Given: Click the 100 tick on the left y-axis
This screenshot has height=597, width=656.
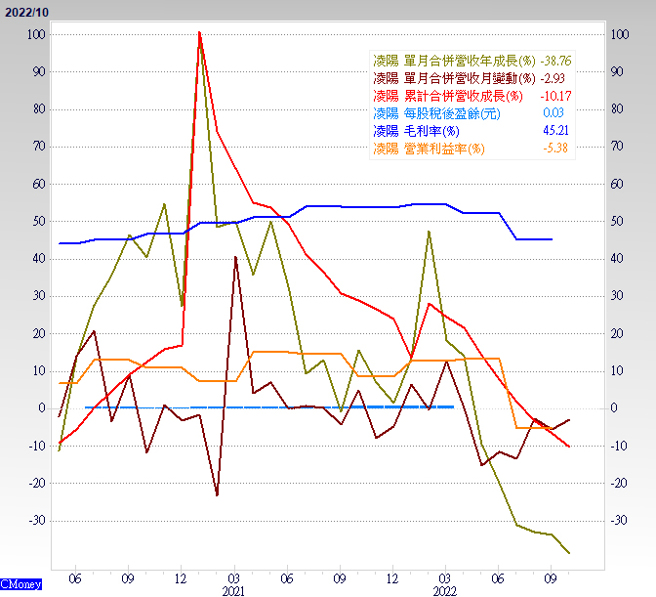Looking at the screenshot, I should tap(36, 35).
